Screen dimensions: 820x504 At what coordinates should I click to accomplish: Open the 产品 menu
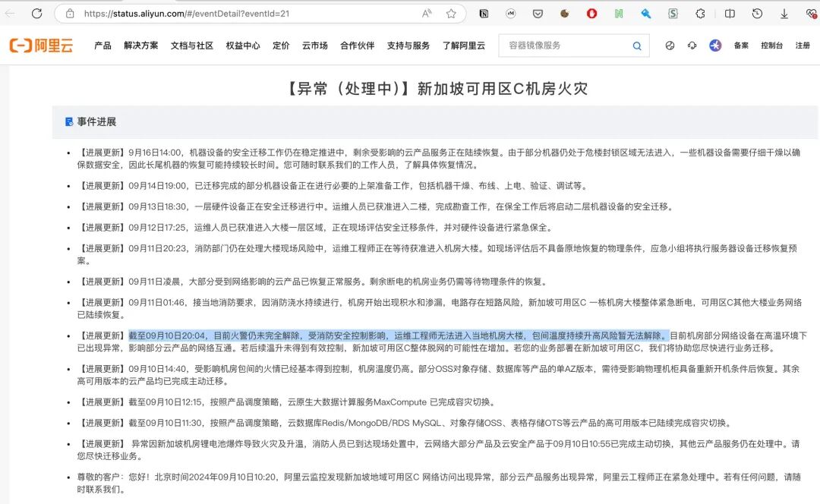point(102,46)
